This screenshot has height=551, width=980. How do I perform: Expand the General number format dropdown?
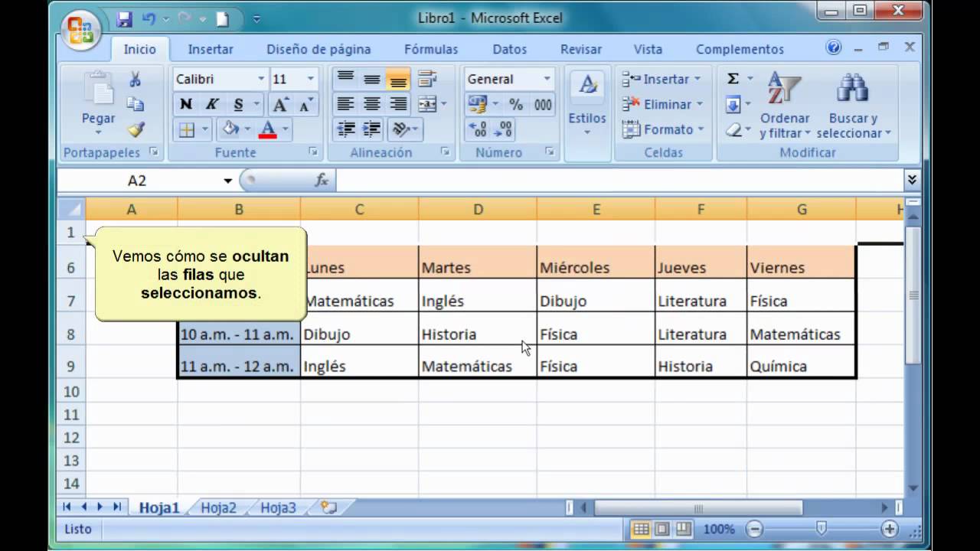tap(547, 79)
